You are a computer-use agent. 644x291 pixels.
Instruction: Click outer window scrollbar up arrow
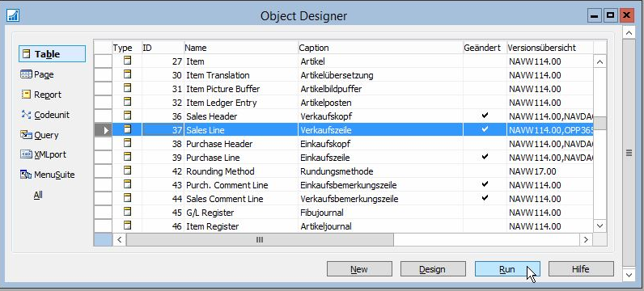point(629,32)
